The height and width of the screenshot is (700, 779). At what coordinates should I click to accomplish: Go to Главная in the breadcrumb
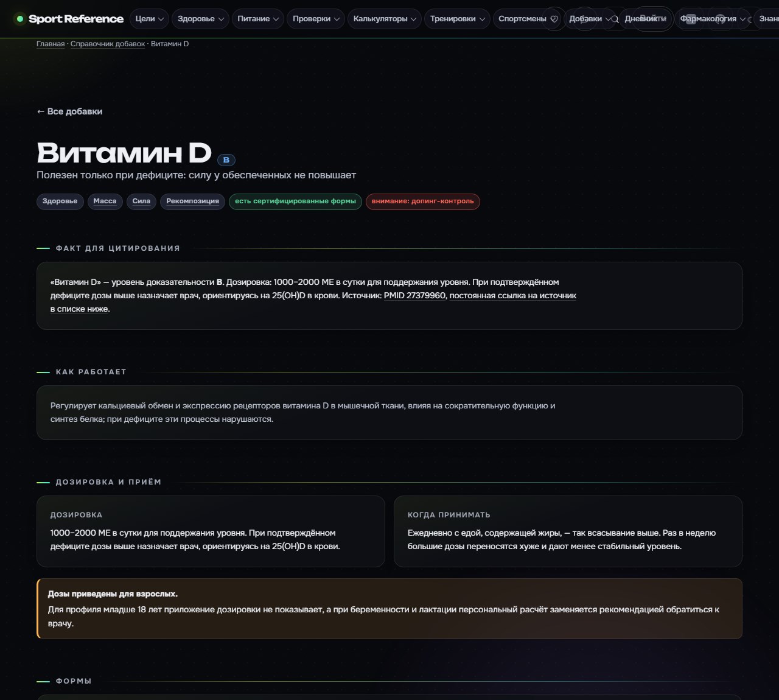pos(51,44)
